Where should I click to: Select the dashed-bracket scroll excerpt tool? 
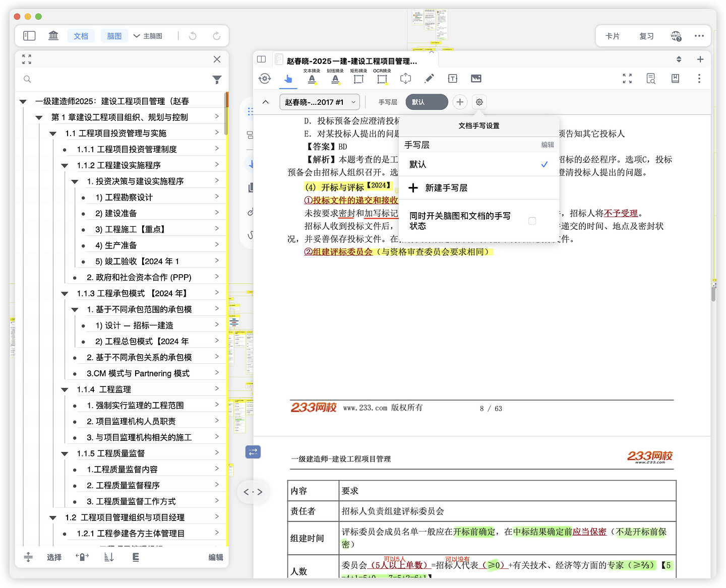click(405, 78)
